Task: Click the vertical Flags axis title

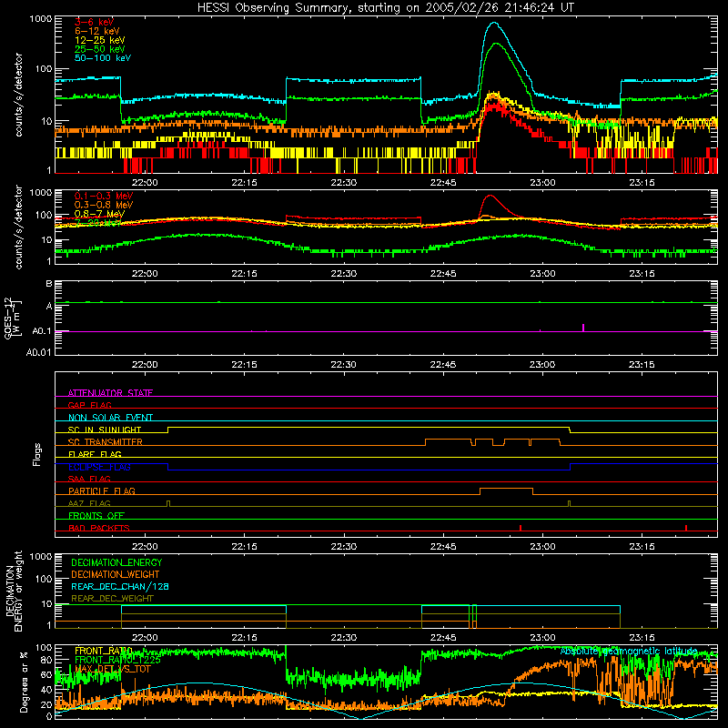Action: (x=36, y=454)
